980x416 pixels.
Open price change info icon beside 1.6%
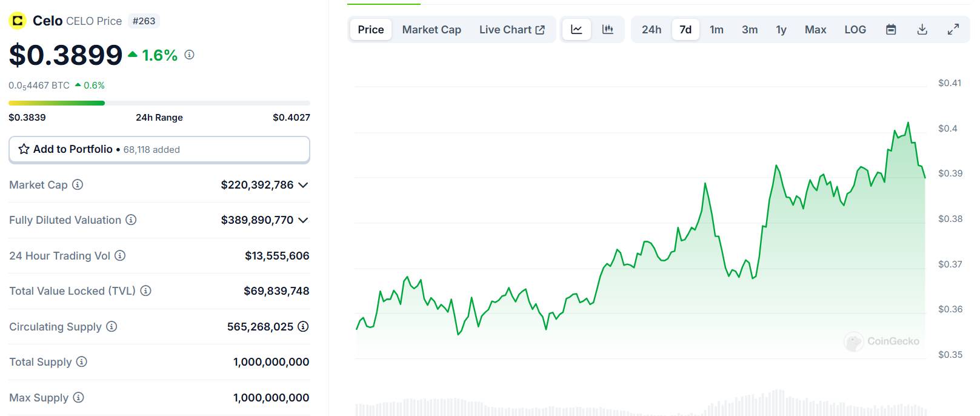coord(189,55)
